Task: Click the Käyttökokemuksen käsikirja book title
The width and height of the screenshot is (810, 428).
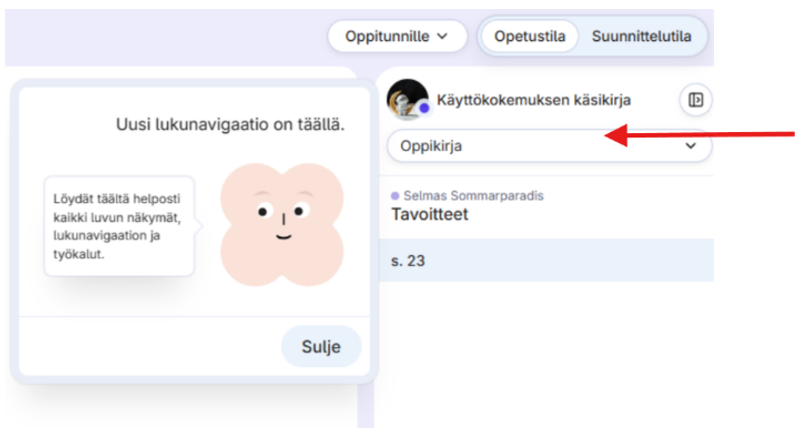Action: click(x=533, y=100)
